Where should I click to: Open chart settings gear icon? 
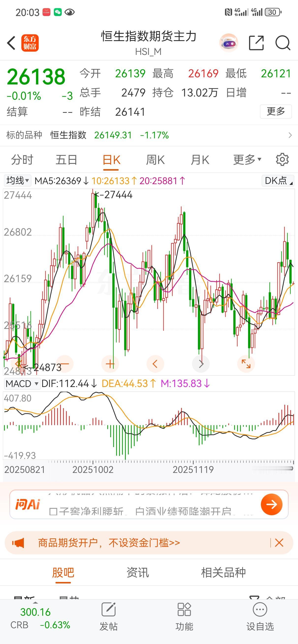coord(282,159)
